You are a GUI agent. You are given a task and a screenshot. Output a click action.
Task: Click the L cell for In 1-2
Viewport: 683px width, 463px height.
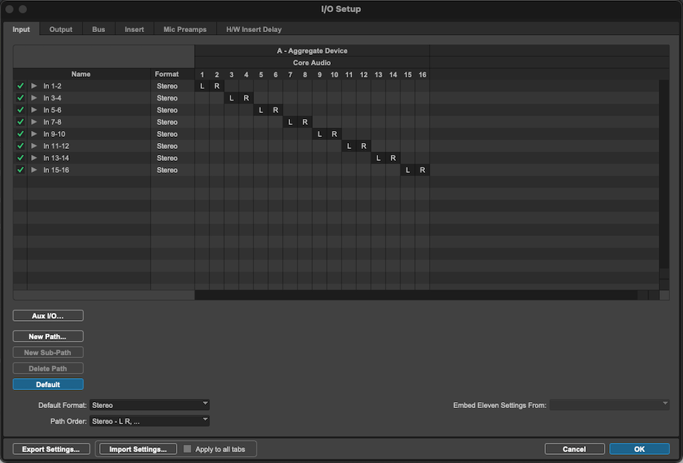click(202, 86)
